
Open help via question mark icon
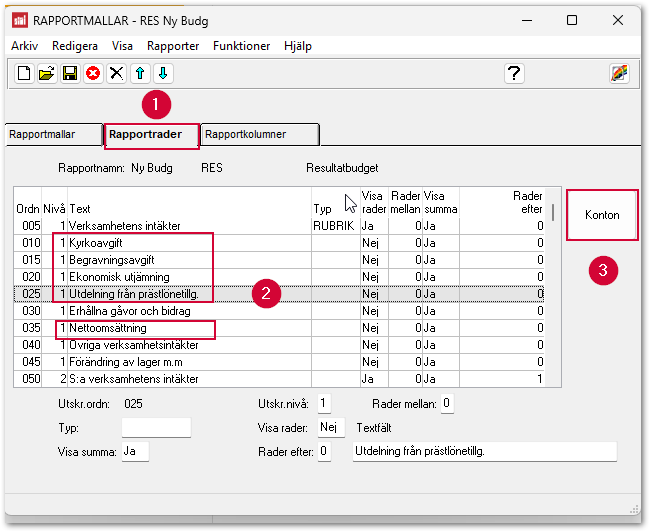514,73
